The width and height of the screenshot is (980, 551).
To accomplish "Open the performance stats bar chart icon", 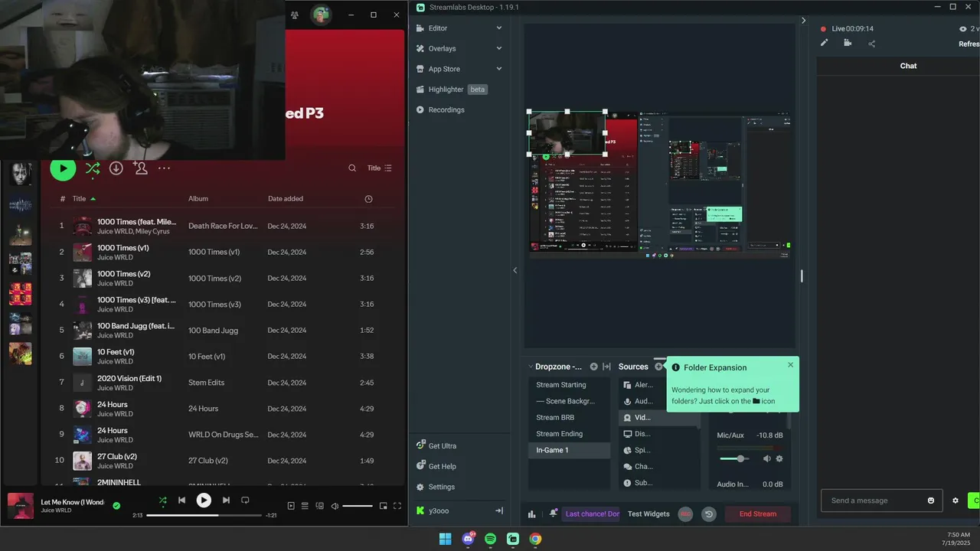I will 532,514.
